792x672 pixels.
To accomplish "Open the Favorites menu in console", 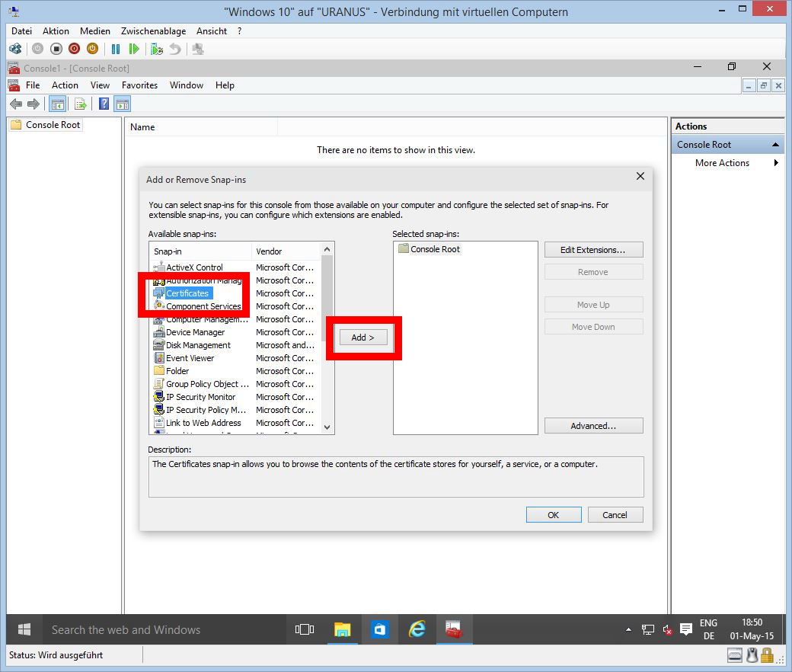I will pyautogui.click(x=139, y=85).
